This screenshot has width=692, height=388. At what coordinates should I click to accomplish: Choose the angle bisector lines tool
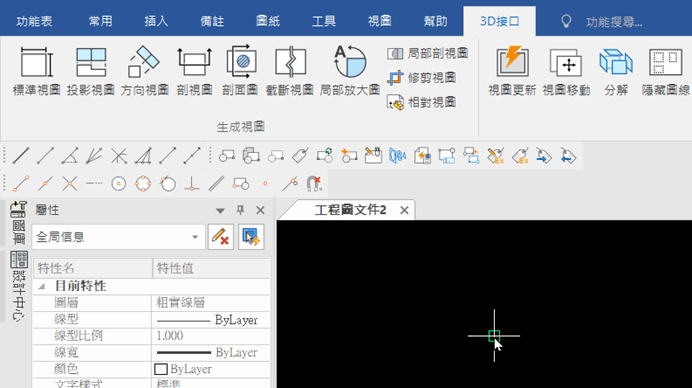pyautogui.click(x=94, y=156)
